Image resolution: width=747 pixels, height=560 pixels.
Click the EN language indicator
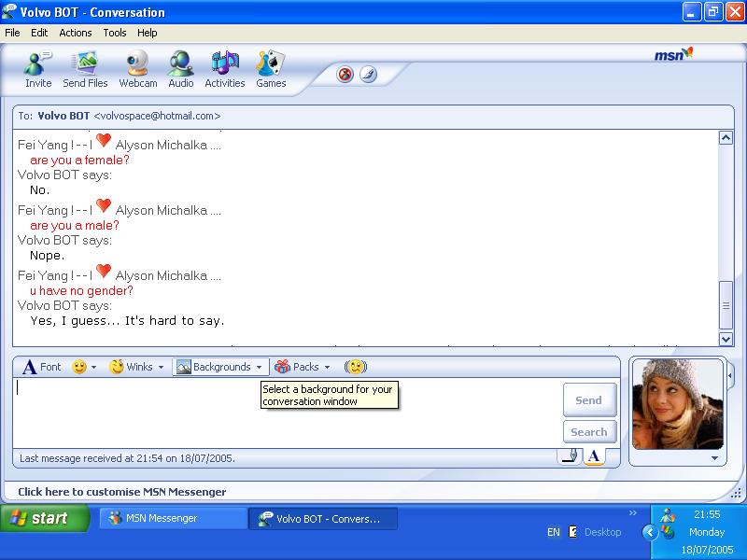[x=554, y=532]
